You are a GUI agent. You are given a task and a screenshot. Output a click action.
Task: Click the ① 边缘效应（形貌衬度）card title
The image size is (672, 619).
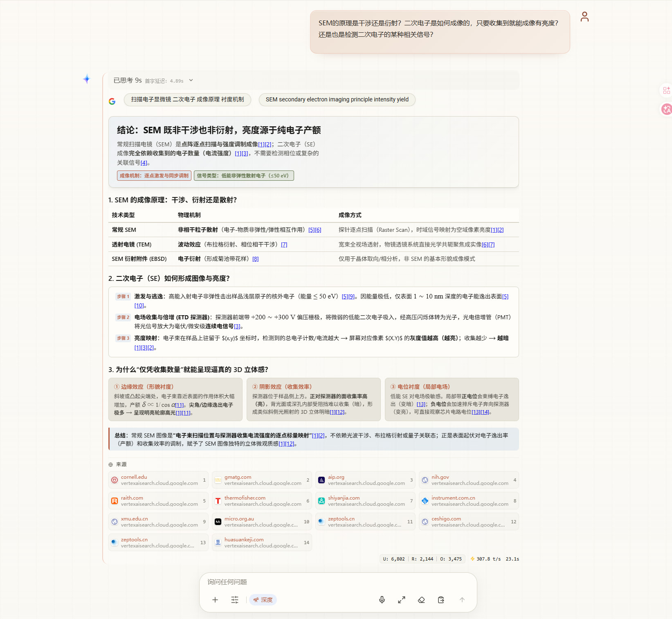(144, 387)
